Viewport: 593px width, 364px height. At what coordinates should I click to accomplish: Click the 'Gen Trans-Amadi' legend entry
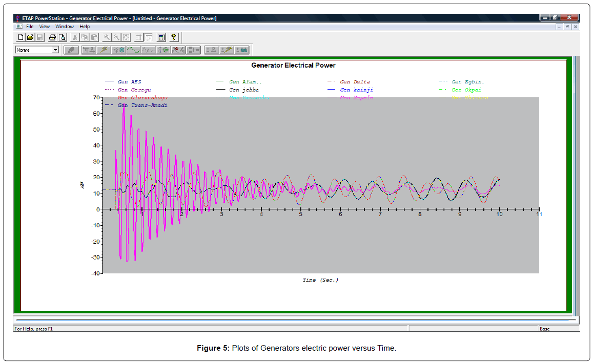[x=136, y=105]
